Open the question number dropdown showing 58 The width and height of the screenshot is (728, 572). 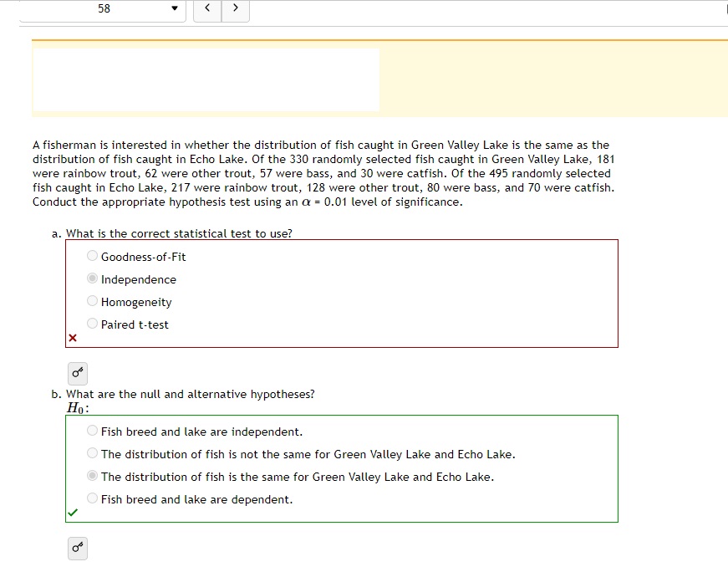click(x=100, y=8)
